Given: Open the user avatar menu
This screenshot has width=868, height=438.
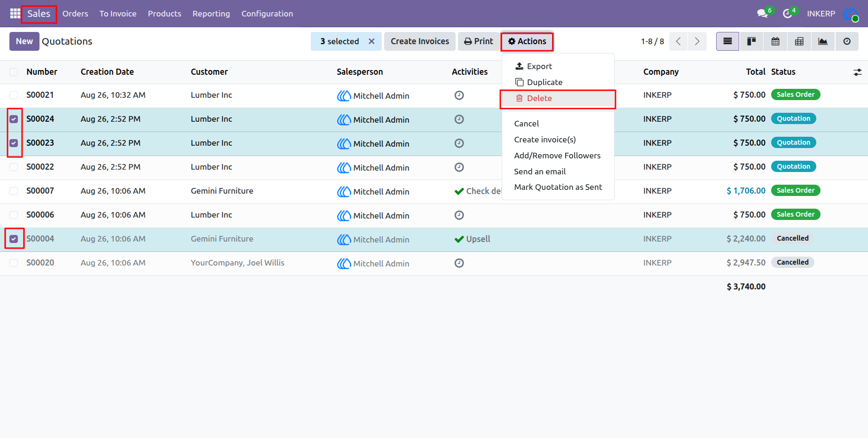Looking at the screenshot, I should coord(851,14).
